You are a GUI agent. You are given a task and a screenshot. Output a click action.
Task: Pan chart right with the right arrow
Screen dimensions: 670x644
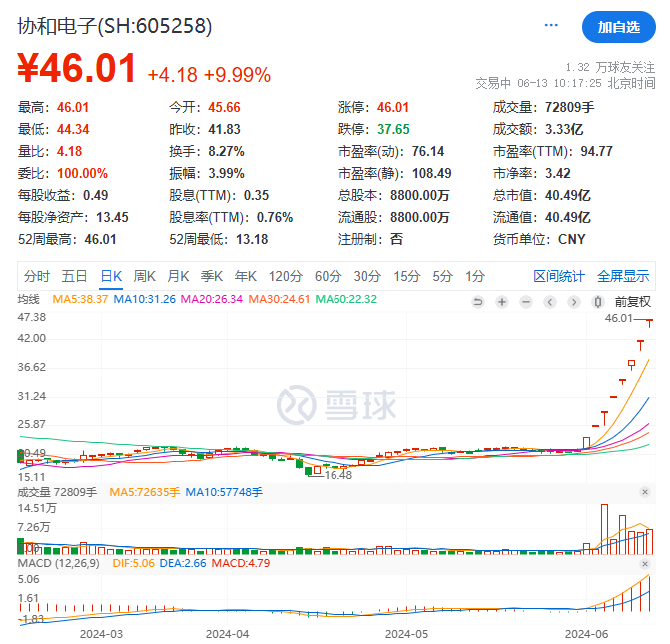coord(574,302)
